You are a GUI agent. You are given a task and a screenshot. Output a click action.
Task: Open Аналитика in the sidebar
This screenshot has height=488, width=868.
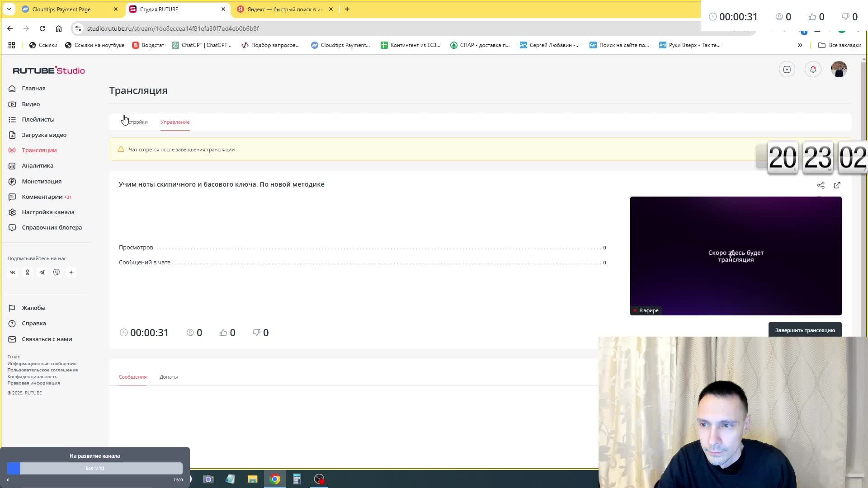(x=38, y=166)
